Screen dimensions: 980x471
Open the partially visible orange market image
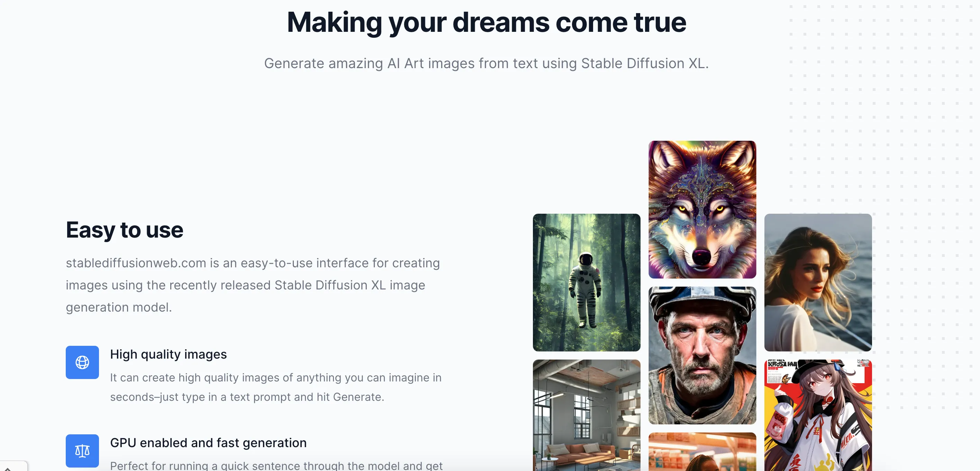pos(702,452)
